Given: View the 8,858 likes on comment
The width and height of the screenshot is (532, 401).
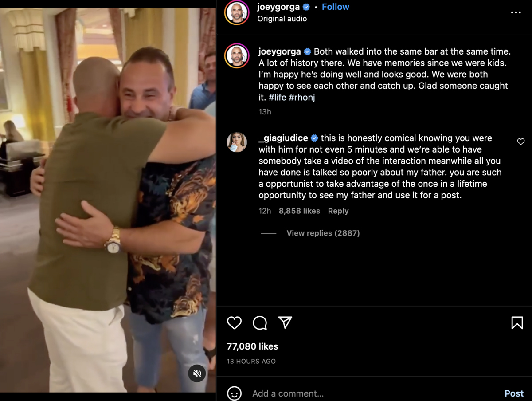Looking at the screenshot, I should point(299,211).
